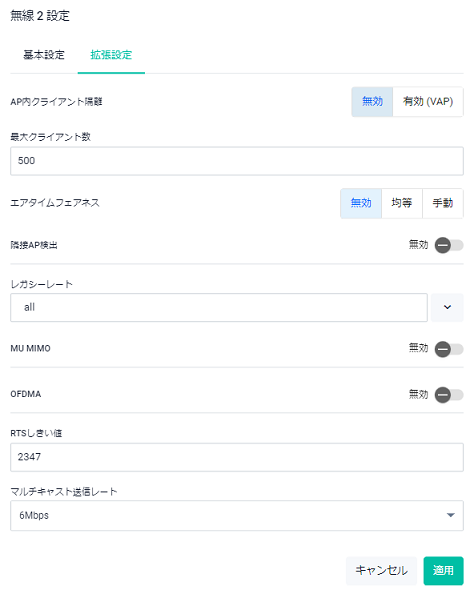Switch to the 基本設定 tab

point(44,55)
